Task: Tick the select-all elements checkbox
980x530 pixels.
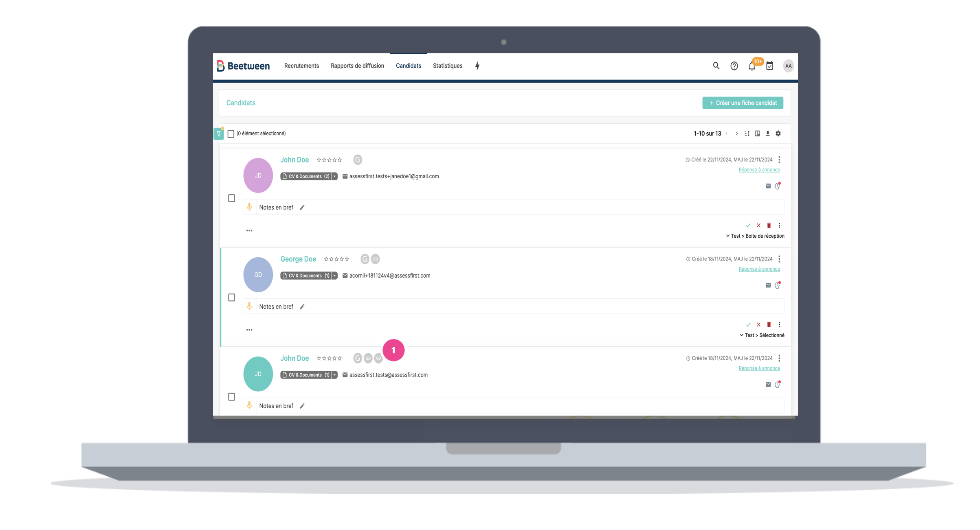Action: point(231,134)
